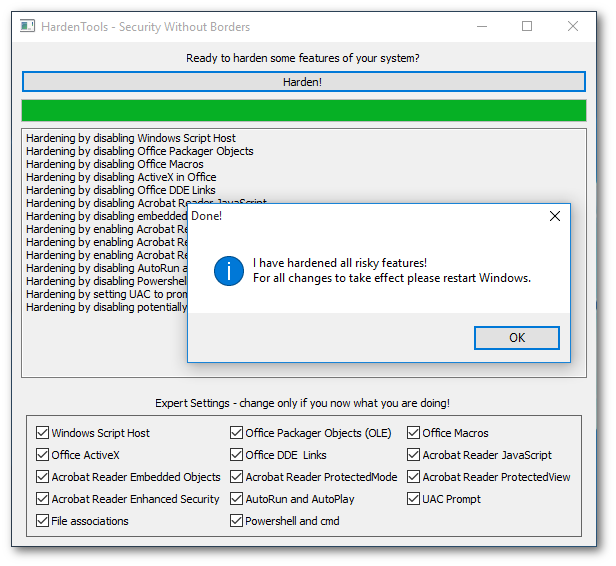Disable Acrobat Reader JavaScript checkbox

pyautogui.click(x=413, y=454)
